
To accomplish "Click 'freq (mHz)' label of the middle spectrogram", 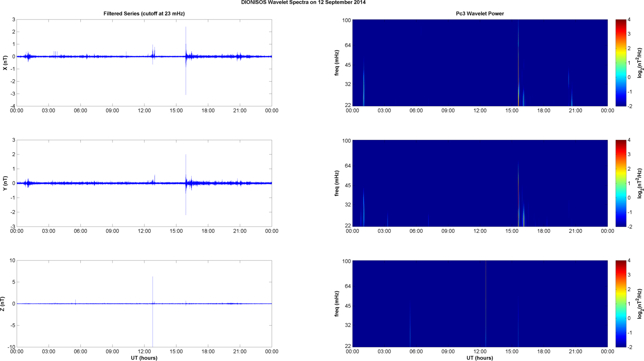I will [x=337, y=183].
